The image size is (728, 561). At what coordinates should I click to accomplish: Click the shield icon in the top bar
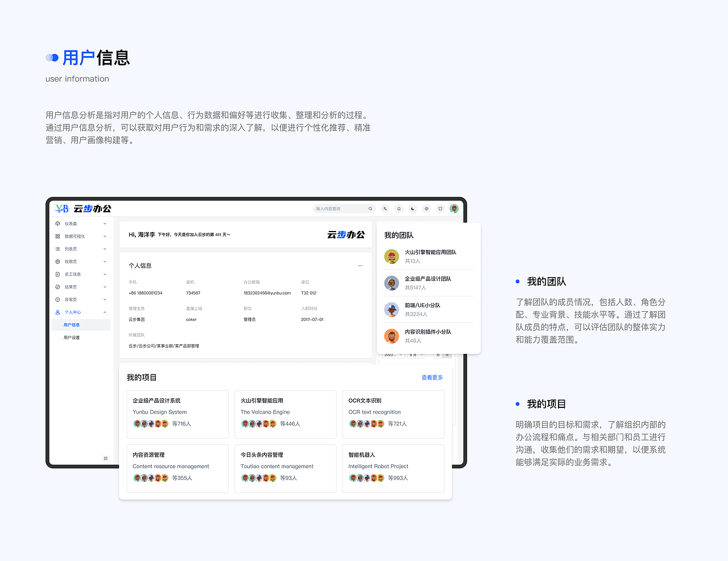[440, 209]
